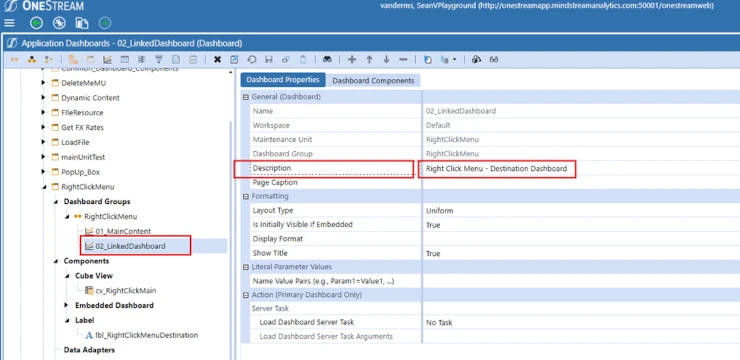Click the minus remove icon
The height and width of the screenshot is (360, 740).
[x=403, y=59]
